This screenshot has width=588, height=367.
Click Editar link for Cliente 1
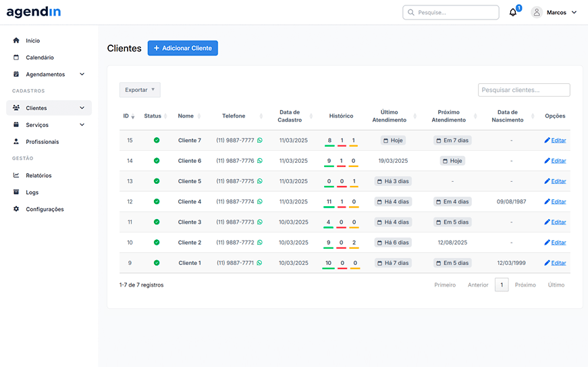tap(558, 263)
